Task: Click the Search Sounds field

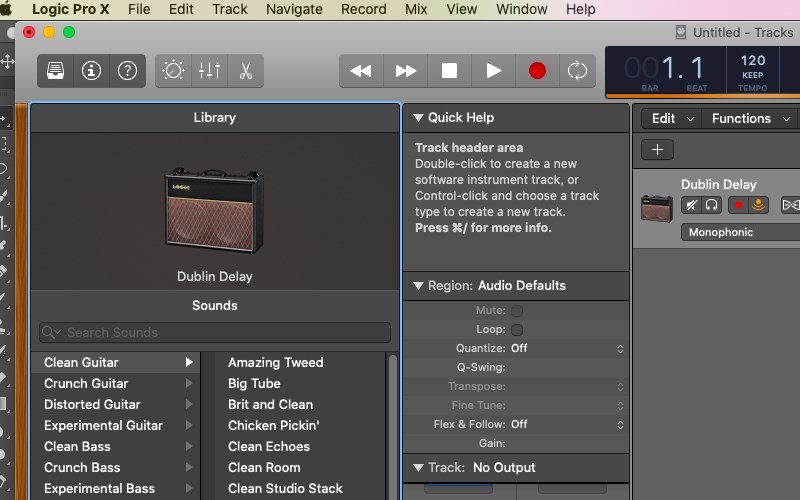Action: coord(215,333)
